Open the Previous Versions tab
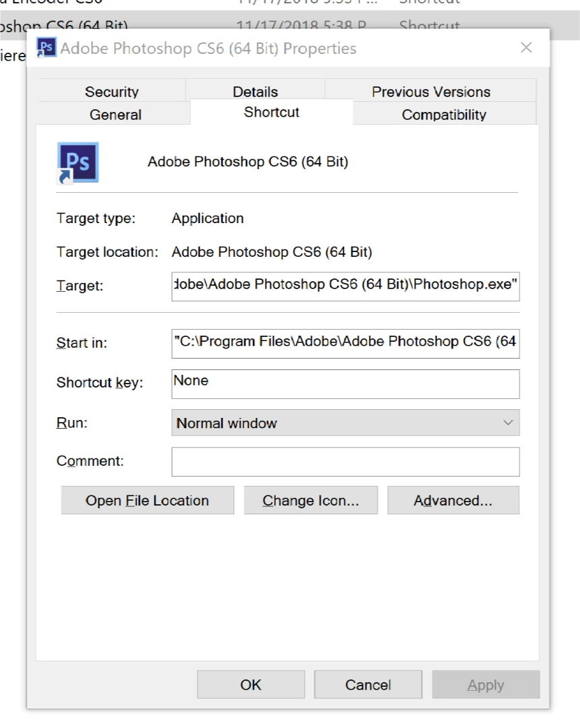Image resolution: width=580 pixels, height=728 pixels. click(x=430, y=92)
